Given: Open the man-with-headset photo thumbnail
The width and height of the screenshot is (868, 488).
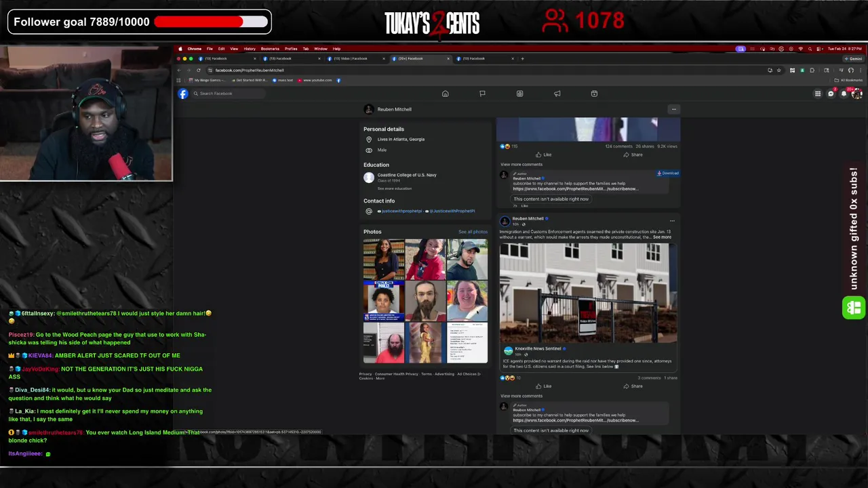Looking at the screenshot, I should 467,259.
